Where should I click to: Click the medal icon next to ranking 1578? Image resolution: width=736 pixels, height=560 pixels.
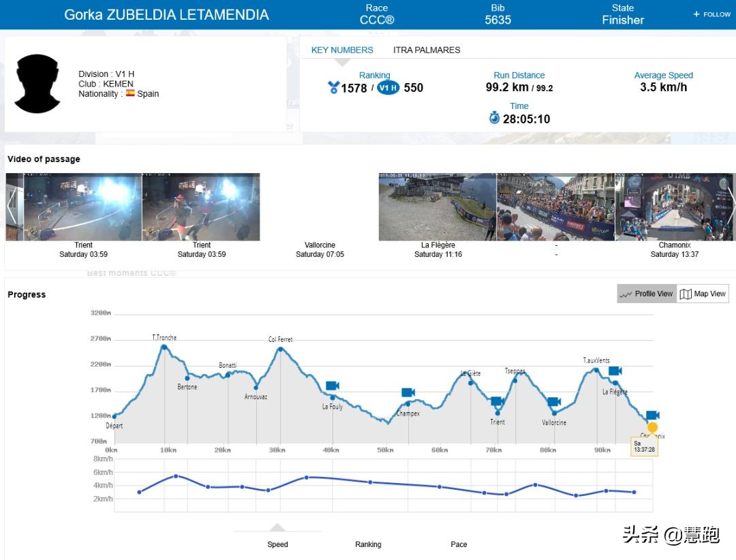(x=333, y=88)
